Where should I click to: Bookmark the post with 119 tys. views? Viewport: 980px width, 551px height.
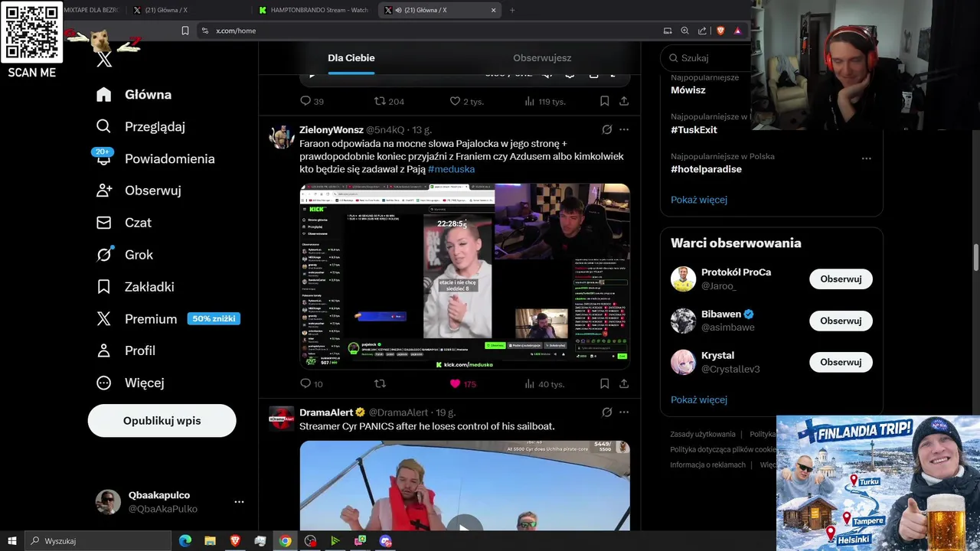(604, 101)
